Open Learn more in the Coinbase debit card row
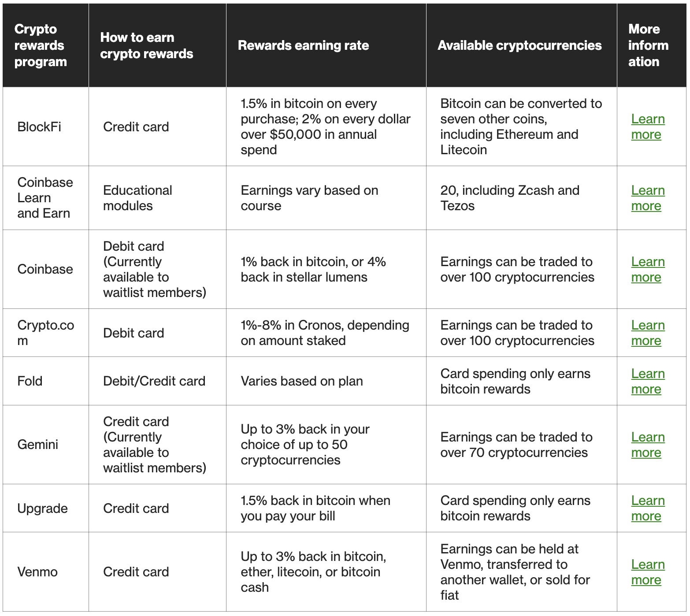This screenshot has height=616, width=690. [648, 269]
